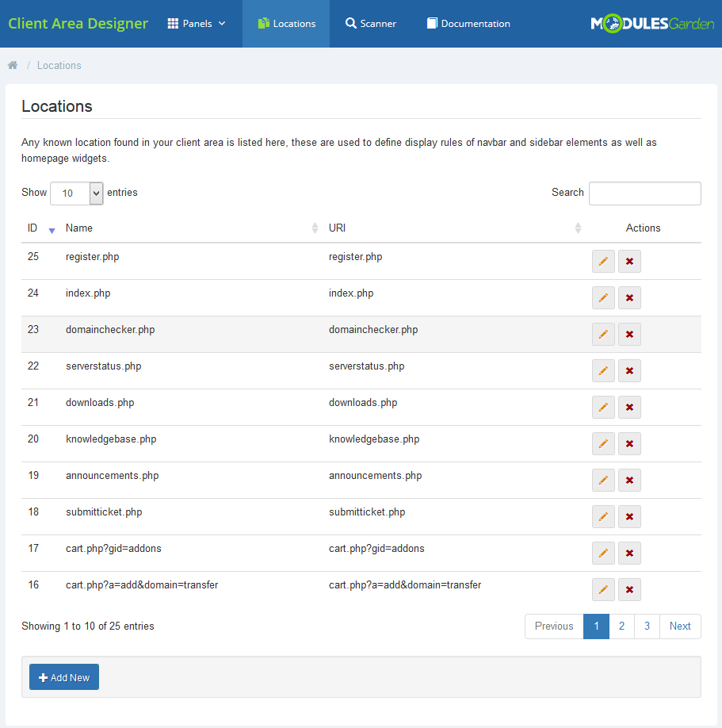Select pagination page 1
722x728 pixels.
(596, 626)
